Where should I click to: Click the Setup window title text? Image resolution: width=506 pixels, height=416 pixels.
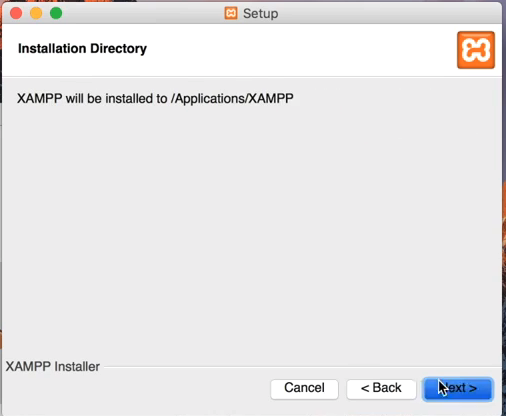click(261, 14)
